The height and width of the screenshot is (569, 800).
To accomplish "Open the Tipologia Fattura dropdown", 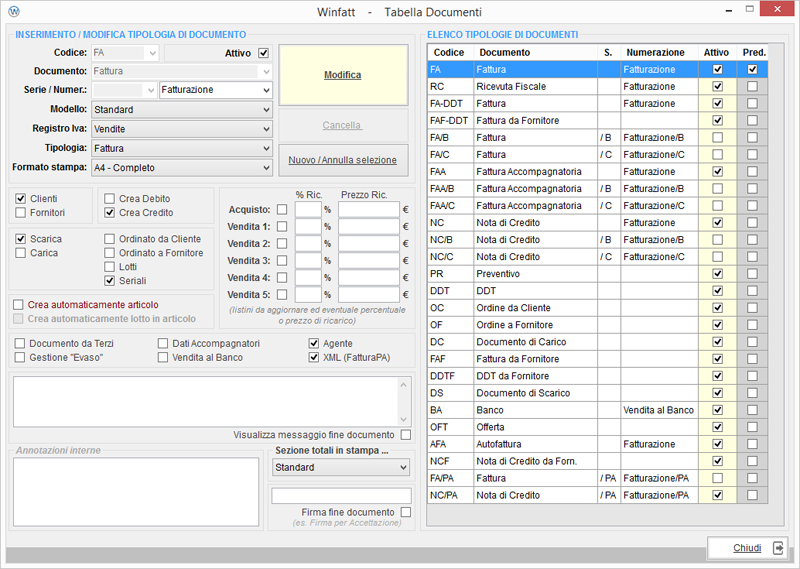I will pyautogui.click(x=182, y=149).
